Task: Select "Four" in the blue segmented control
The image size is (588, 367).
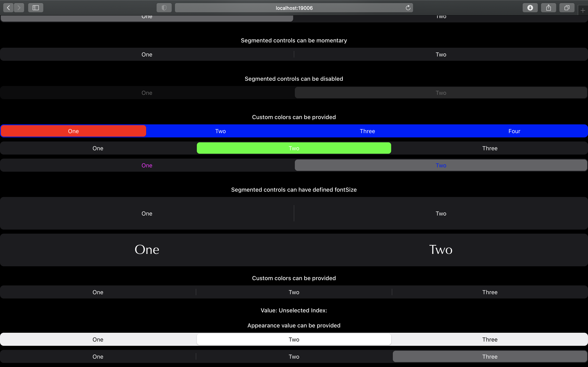Action: [x=514, y=131]
